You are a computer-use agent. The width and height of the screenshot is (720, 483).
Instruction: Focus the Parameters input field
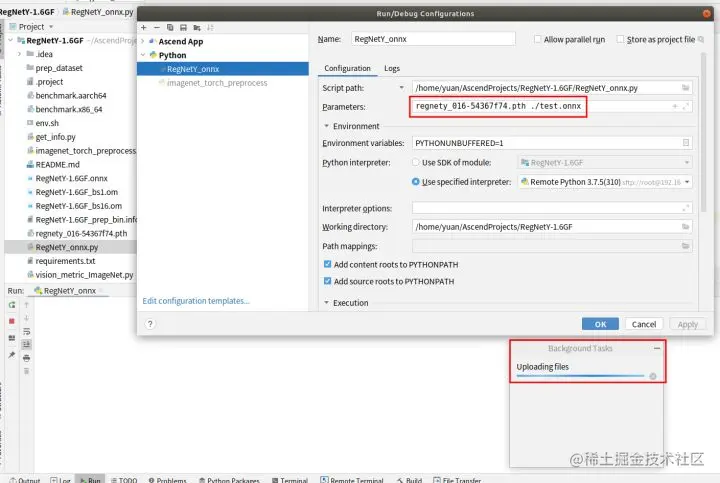[x=551, y=107]
